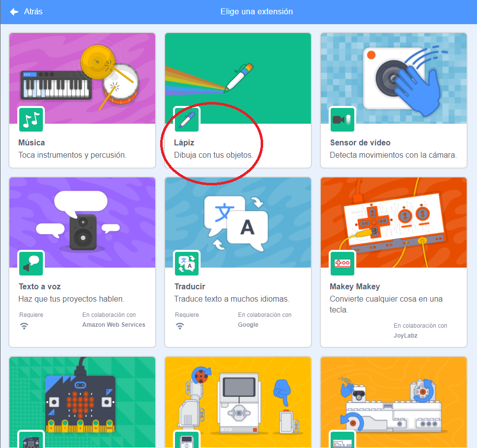Viewport: 477px width, 448px height.
Task: Select the Música extension badge icon
Action: (x=31, y=120)
